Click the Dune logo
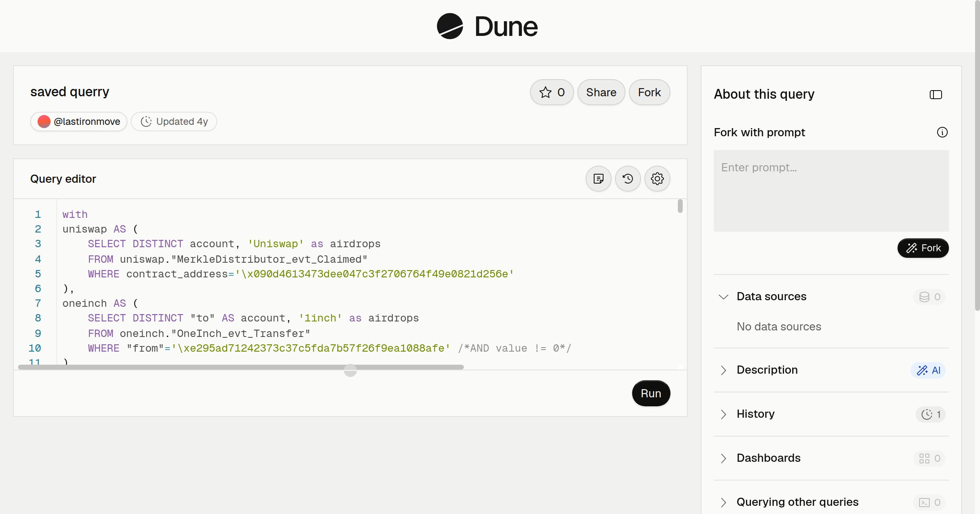Viewport: 980px width, 514px height. click(487, 26)
